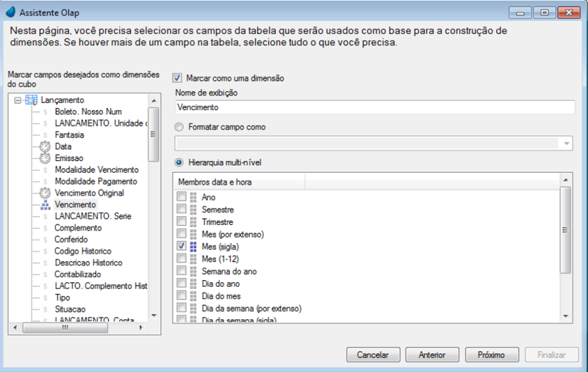
Task: Click the grid icon next to Ano
Action: pos(193,197)
